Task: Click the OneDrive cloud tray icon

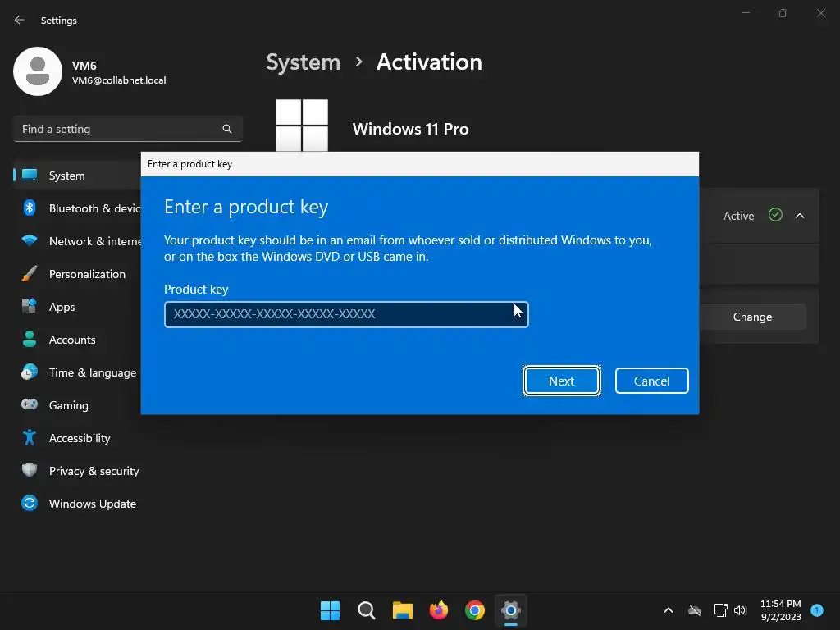Action: (695, 610)
